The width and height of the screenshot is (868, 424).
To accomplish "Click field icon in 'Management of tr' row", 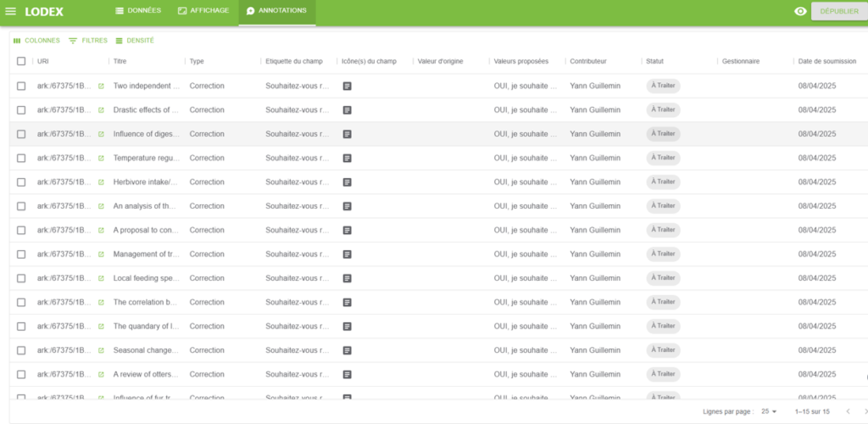I will 347,254.
